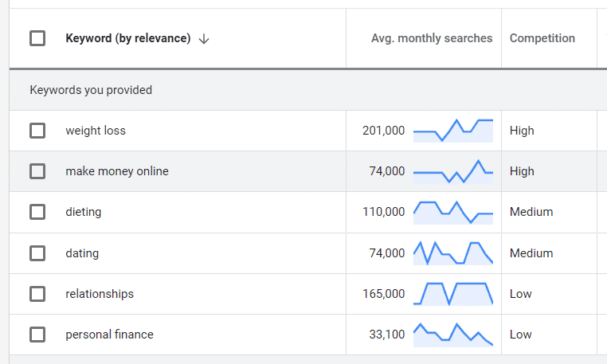
Task: Click Medium competition for dieting
Action: point(531,212)
